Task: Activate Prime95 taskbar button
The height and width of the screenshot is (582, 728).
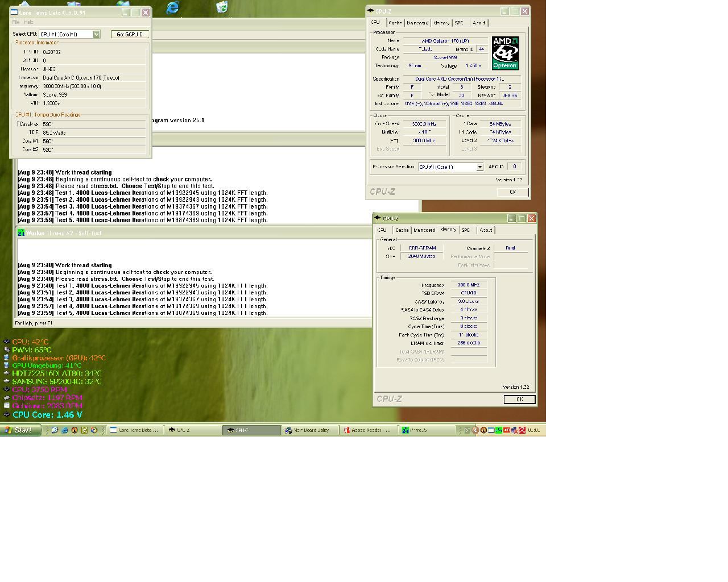Action: coord(427,430)
